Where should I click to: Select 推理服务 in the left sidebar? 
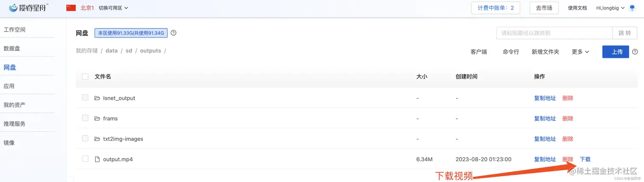tap(14, 124)
